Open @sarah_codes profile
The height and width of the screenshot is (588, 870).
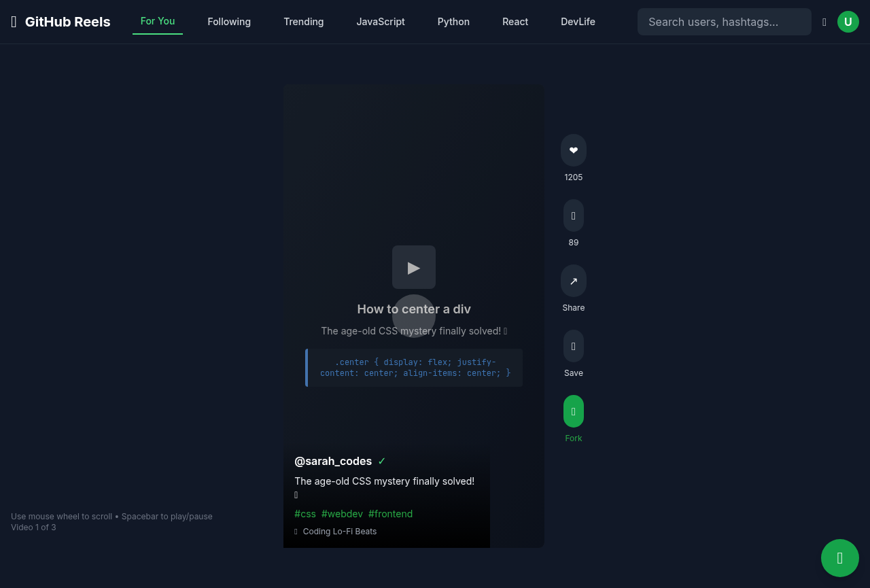(x=333, y=461)
